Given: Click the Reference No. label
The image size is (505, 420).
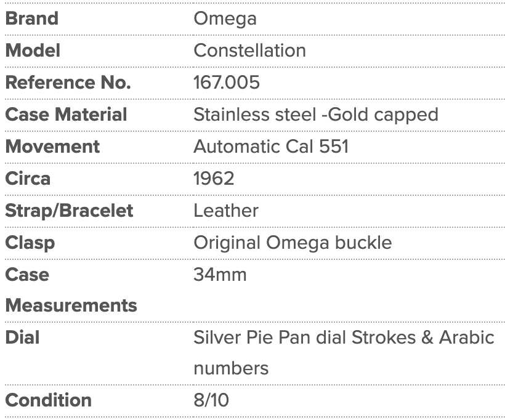Looking at the screenshot, I should (68, 83).
